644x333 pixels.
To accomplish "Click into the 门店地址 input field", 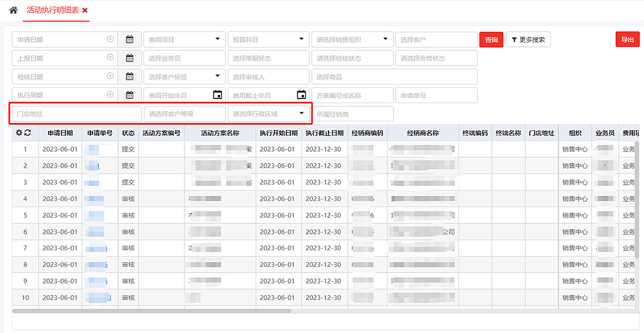I will tap(76, 114).
